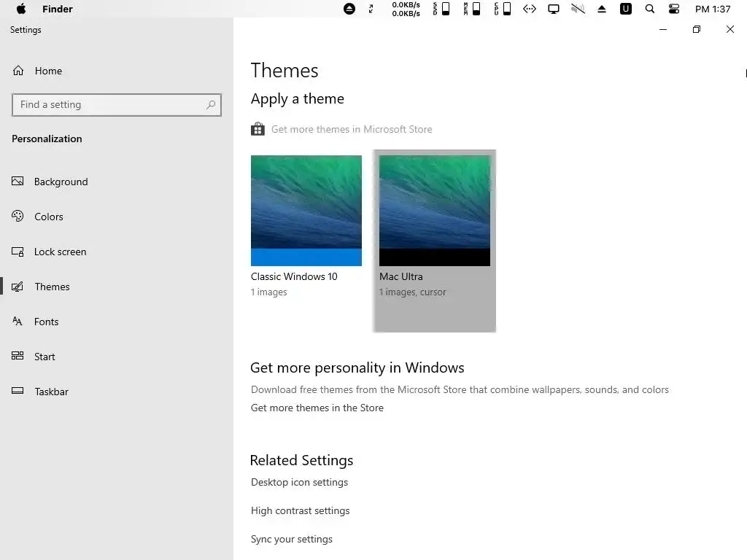Screen dimensions: 747x560
Task: Click the display monitor icon in menu bar
Action: click(554, 9)
